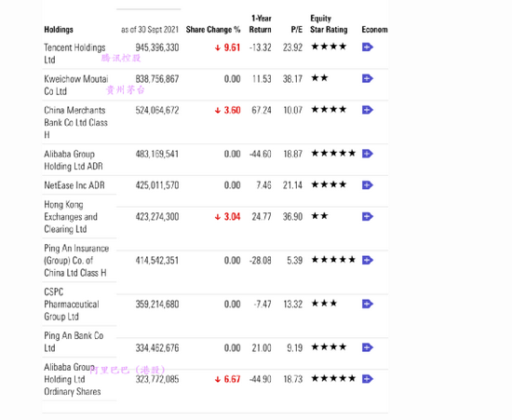Click the five-star rating for Alibaba Group ADR

coord(333,153)
